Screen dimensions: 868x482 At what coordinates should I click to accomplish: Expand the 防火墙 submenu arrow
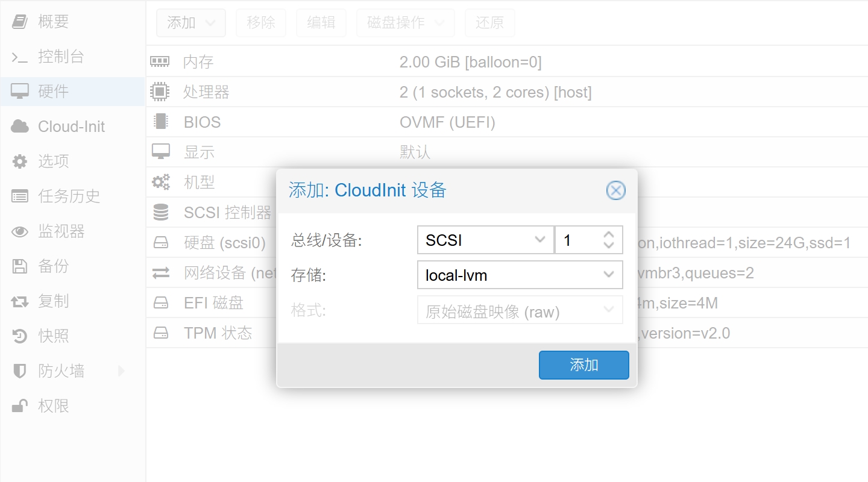(121, 371)
